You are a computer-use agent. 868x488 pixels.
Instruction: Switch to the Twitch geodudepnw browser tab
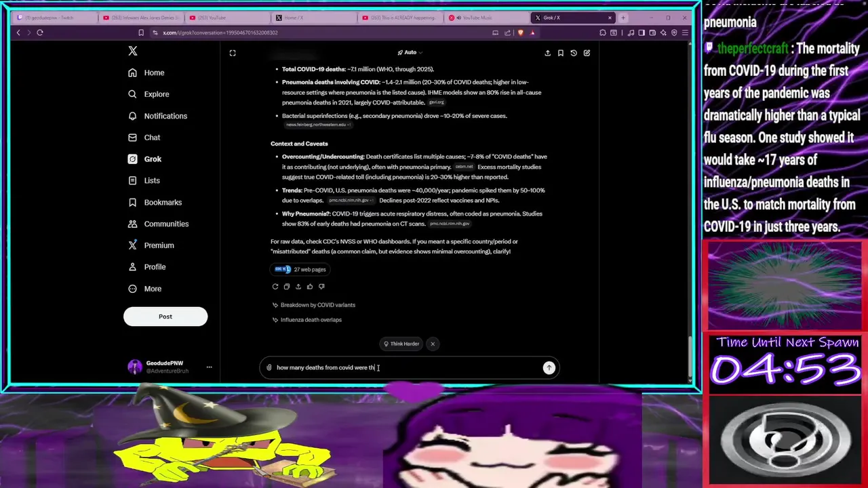coord(53,18)
